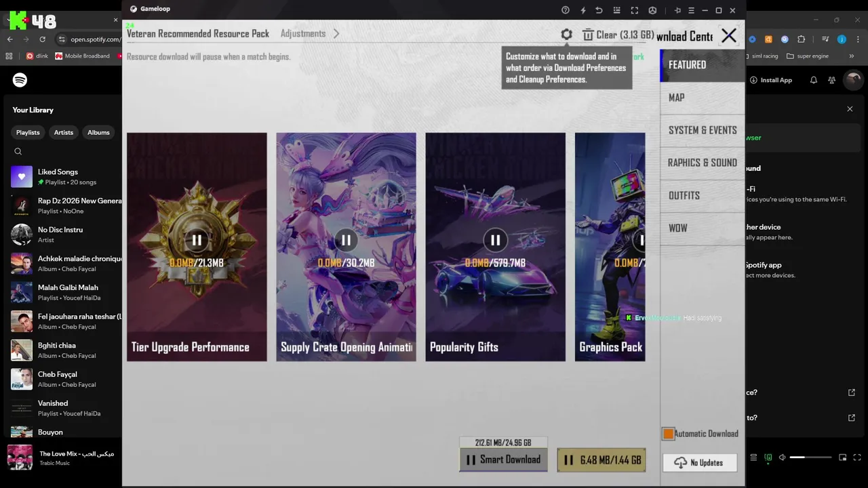Image resolution: width=868 pixels, height=488 pixels.
Task: Toggle Spotify fullscreen icon in player bar
Action: coord(856,457)
